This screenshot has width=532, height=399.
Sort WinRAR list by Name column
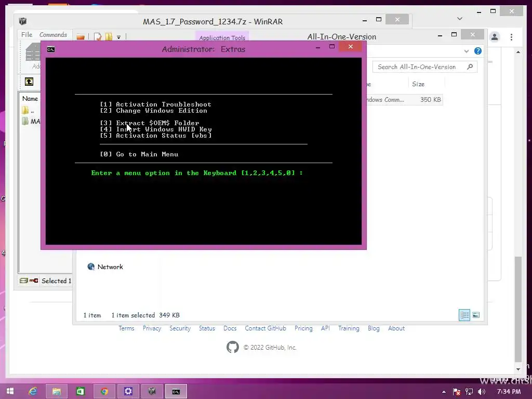(30, 98)
